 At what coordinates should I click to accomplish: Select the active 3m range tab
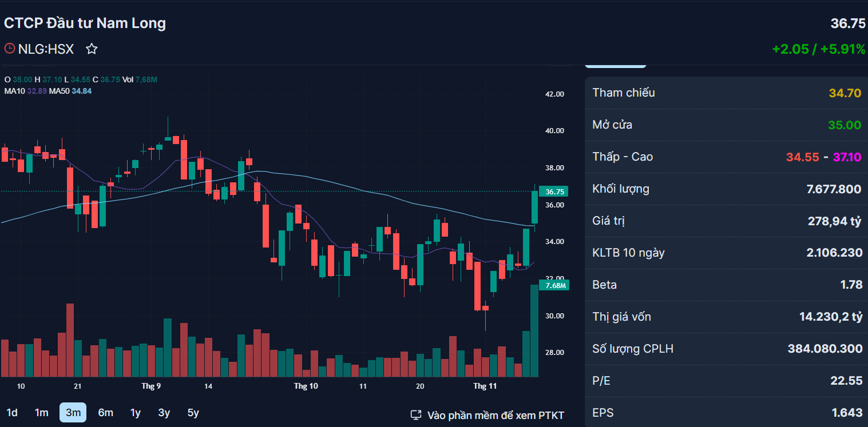pyautogui.click(x=73, y=413)
